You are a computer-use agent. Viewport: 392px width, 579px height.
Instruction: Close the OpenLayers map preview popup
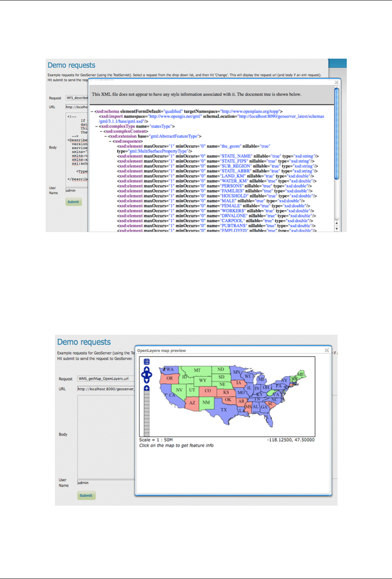click(327, 350)
